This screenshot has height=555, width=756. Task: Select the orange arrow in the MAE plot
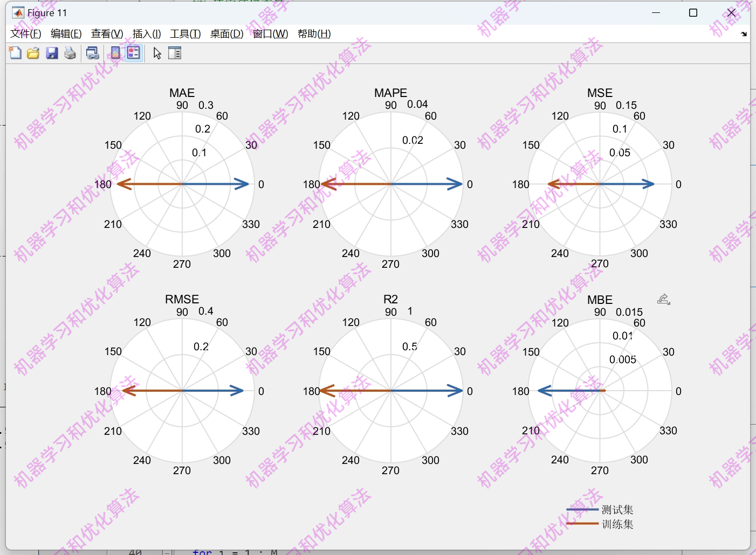(150, 184)
